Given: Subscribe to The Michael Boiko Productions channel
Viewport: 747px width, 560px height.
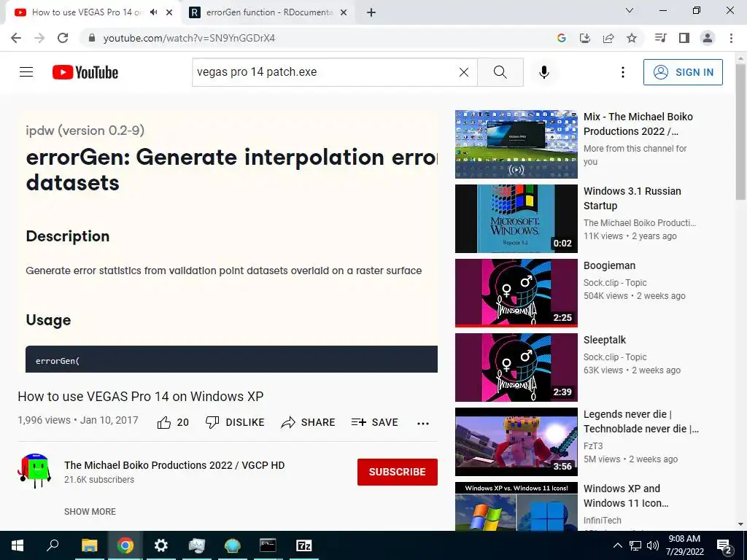Looking at the screenshot, I should tap(398, 472).
